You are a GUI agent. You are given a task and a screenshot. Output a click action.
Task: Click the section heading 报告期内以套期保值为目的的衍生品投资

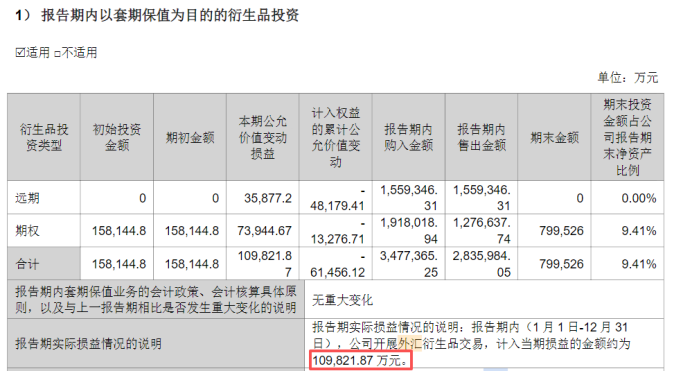tap(170, 15)
